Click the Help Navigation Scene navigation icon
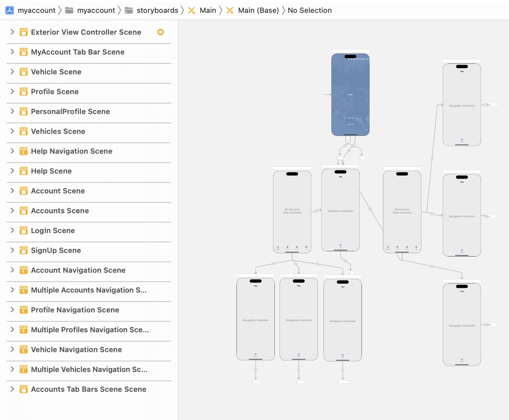 24,151
